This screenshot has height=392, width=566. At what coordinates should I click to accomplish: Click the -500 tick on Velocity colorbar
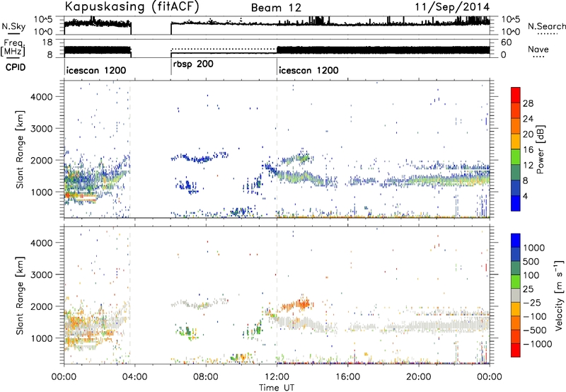click(535, 330)
